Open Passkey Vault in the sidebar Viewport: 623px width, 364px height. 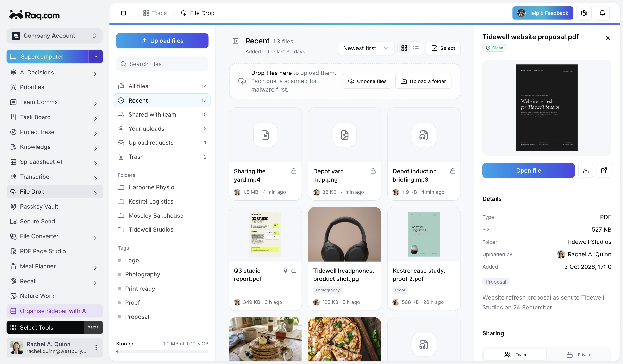(55, 206)
